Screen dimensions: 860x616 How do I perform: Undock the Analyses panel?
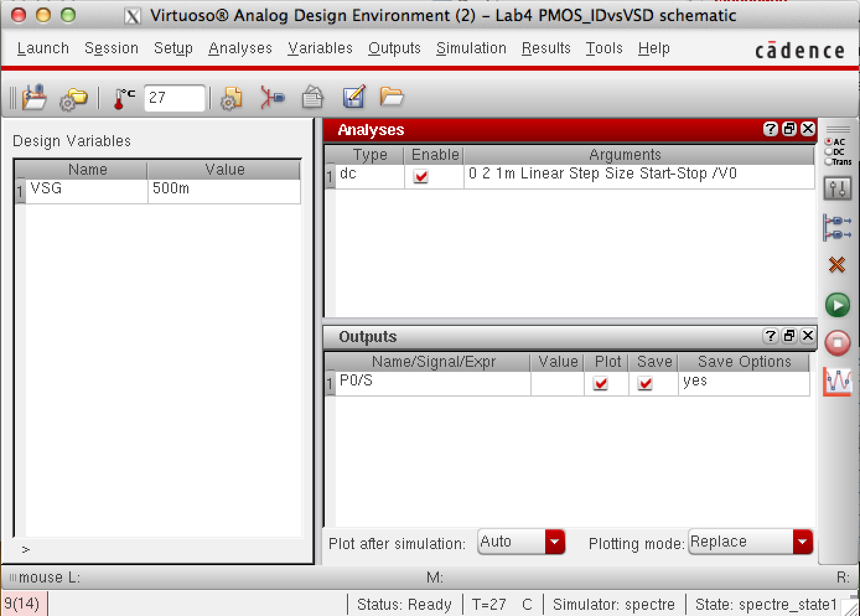[x=789, y=129]
